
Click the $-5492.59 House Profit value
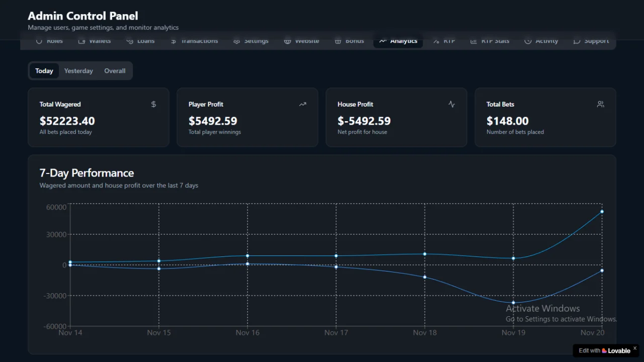[x=364, y=121]
